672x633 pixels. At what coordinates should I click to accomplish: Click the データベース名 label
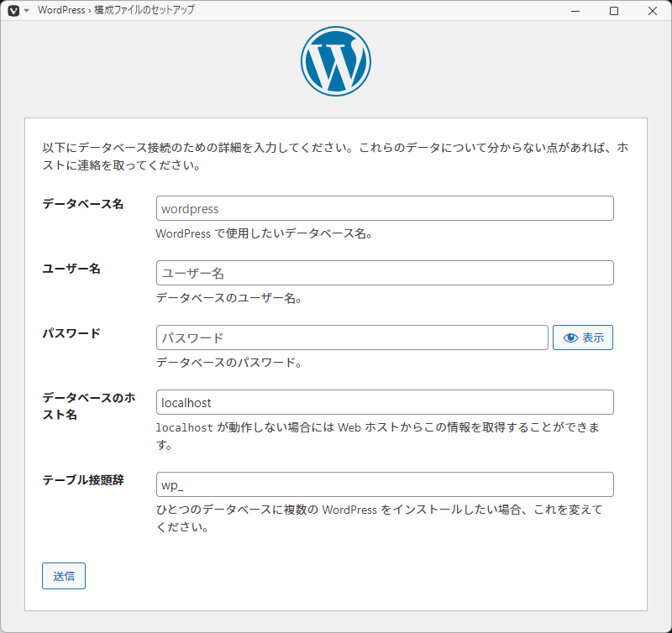[x=82, y=204]
